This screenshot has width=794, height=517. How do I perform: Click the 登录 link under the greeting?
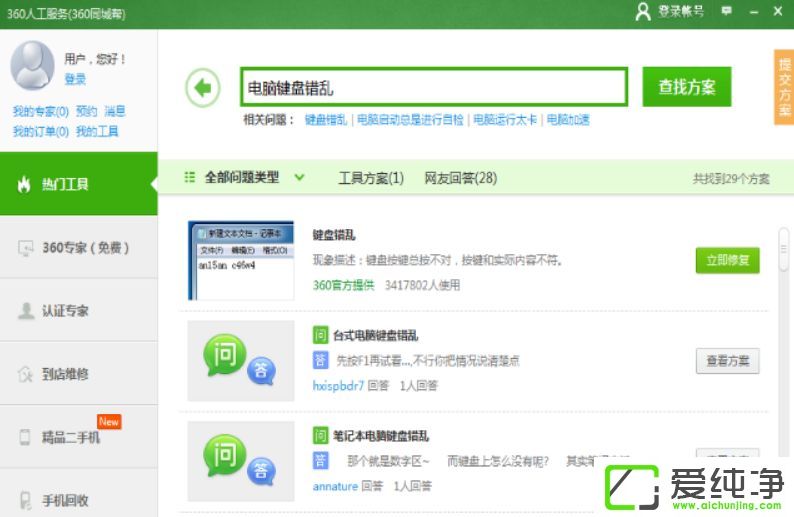click(75, 79)
